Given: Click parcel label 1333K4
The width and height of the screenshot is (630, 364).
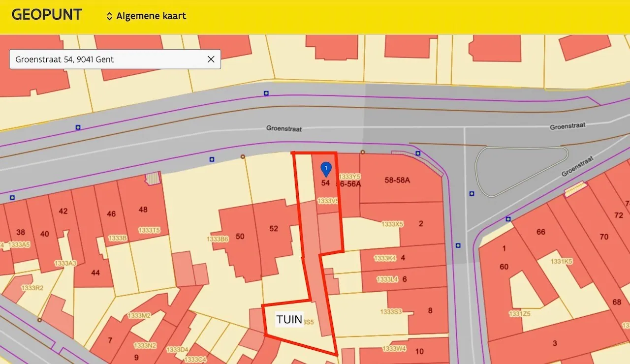Looking at the screenshot, I should (x=385, y=258).
